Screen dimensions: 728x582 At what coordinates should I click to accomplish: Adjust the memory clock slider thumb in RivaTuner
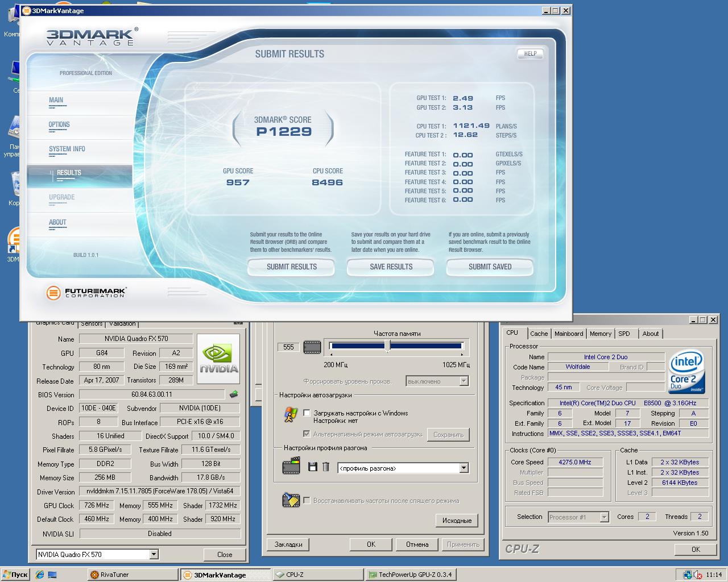(387, 346)
